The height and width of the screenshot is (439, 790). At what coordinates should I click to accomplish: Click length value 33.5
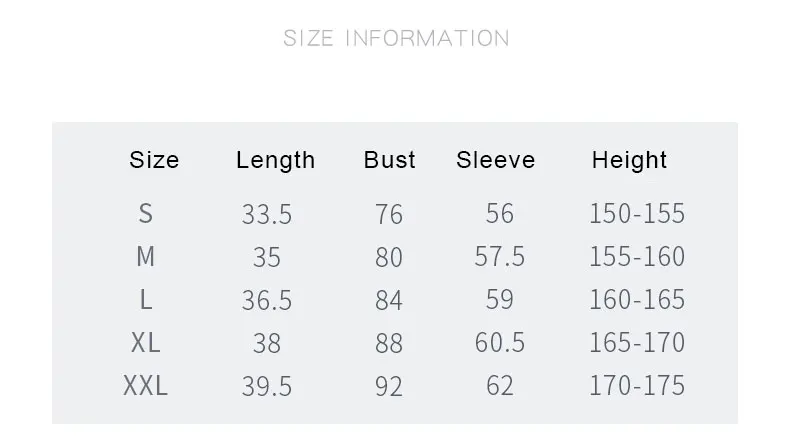(267, 214)
